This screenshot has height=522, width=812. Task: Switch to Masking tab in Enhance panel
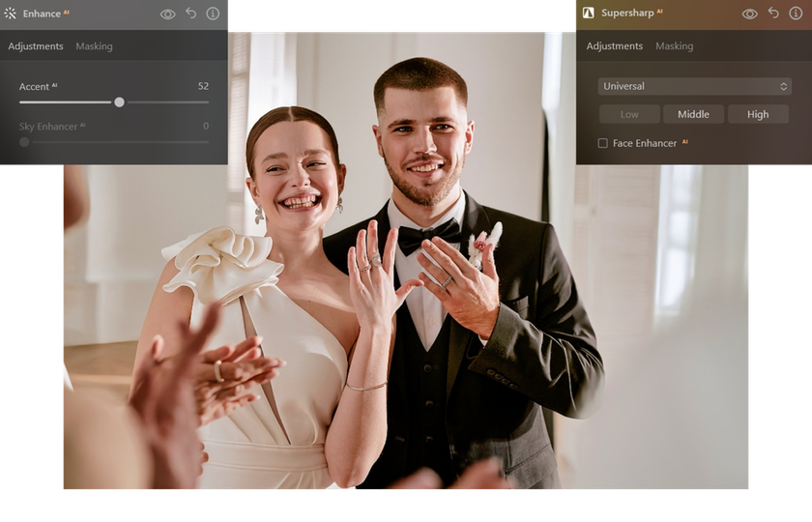coord(94,46)
